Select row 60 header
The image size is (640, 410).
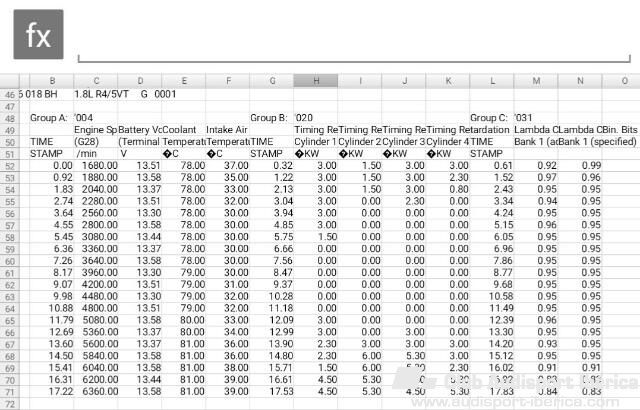coord(9,261)
